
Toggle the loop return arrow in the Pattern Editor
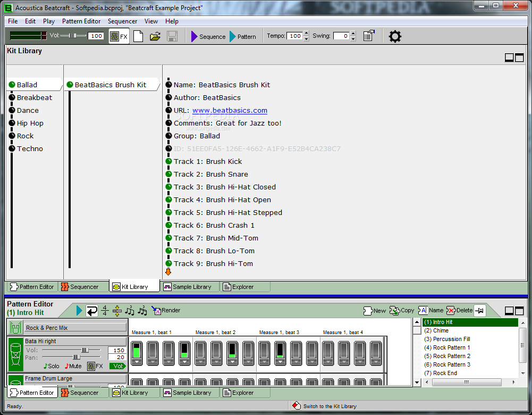pyautogui.click(x=91, y=310)
